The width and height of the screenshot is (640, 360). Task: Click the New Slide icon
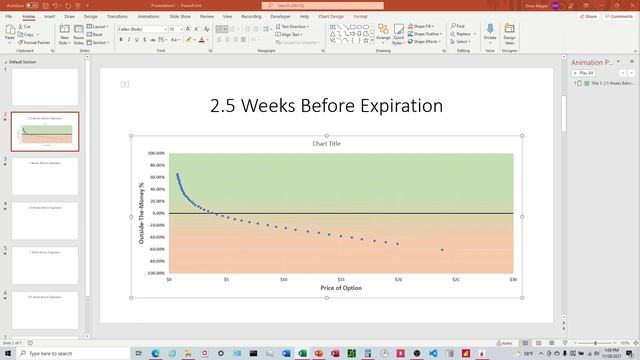(x=64, y=29)
